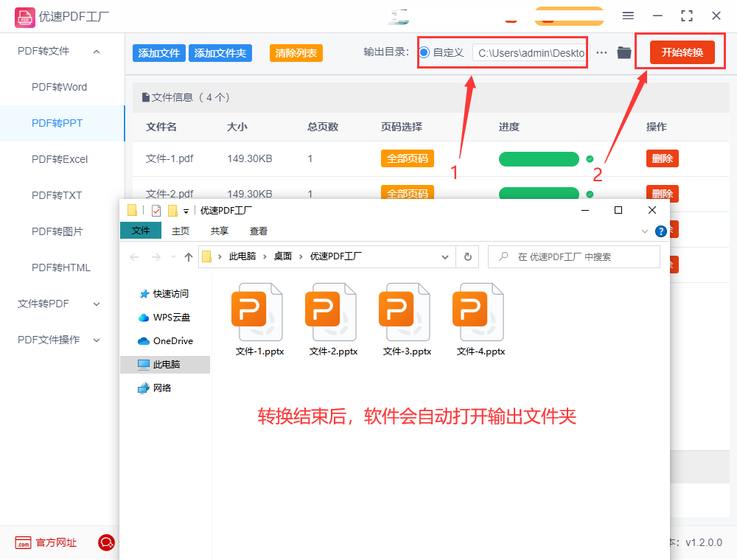This screenshot has height=560, width=737.
Task: Expand the 文件转PDF sidebar section
Action: click(97, 304)
